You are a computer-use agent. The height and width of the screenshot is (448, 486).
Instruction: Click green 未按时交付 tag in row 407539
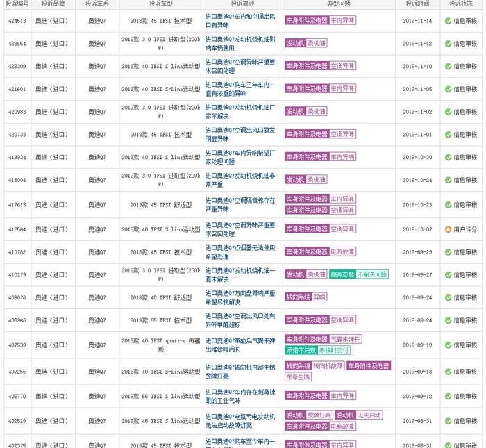334,350
